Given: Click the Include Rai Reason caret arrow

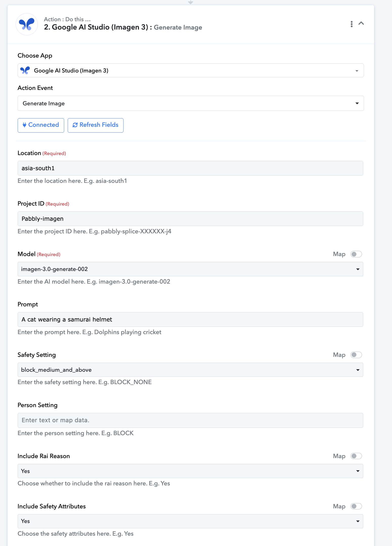Looking at the screenshot, I should point(358,471).
